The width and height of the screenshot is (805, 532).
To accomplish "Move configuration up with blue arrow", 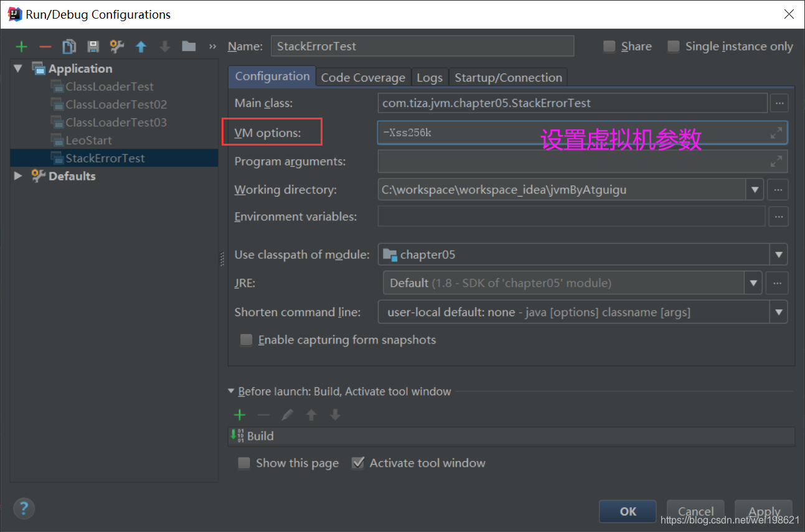I will click(141, 47).
